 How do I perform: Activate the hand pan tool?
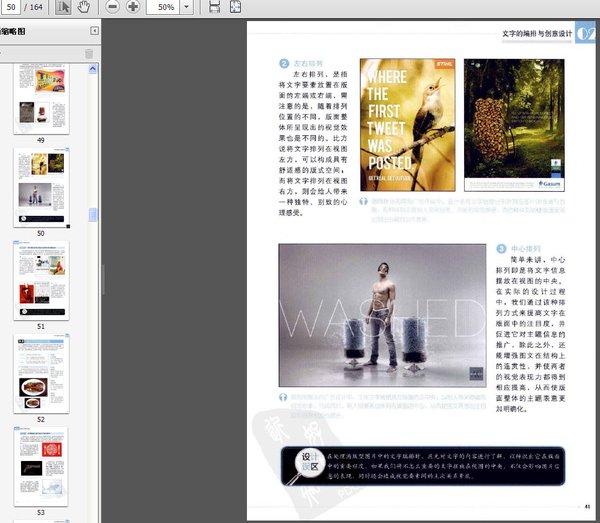click(83, 7)
